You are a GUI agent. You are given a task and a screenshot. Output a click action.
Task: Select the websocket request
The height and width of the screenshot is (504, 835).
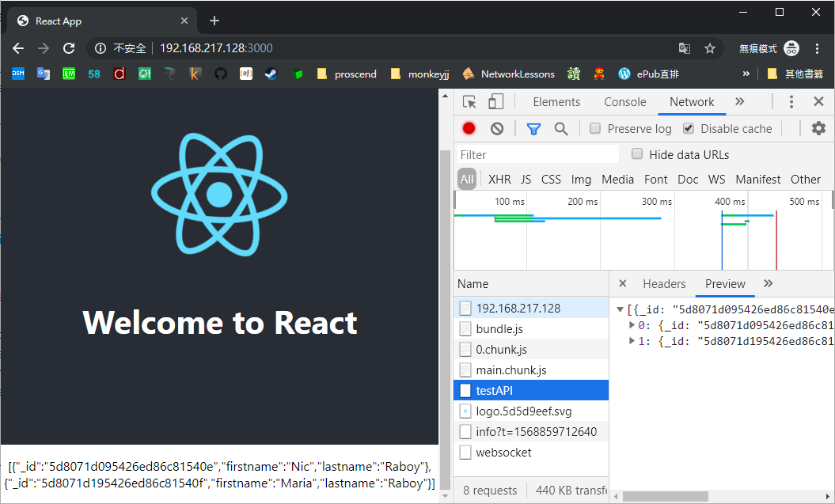(x=531, y=452)
